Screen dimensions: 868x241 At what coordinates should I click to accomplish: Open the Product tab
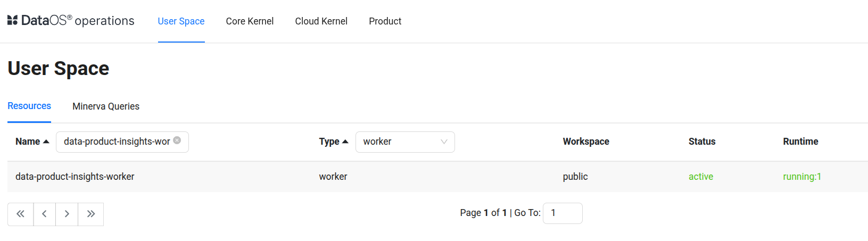tap(385, 21)
